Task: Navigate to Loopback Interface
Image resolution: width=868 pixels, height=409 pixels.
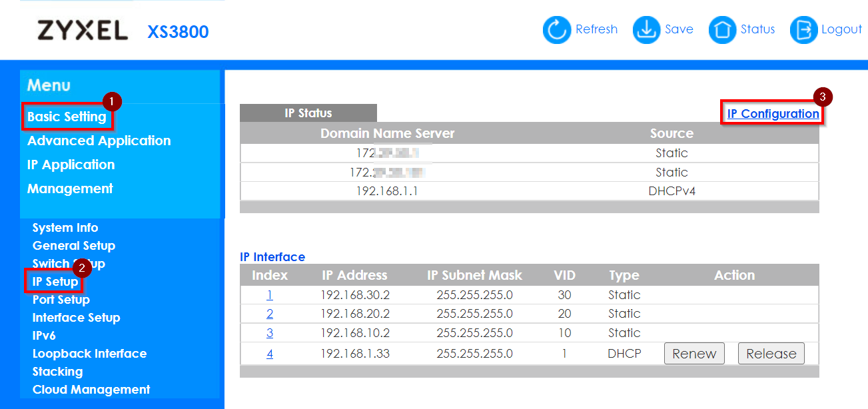Action: 89,354
